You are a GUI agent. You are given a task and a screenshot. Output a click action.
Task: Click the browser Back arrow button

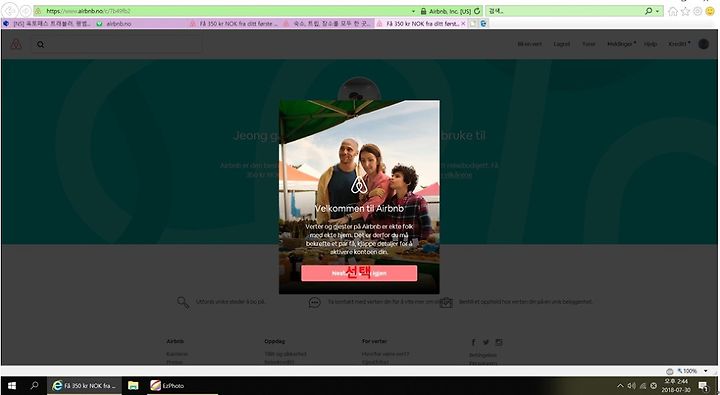[10, 11]
